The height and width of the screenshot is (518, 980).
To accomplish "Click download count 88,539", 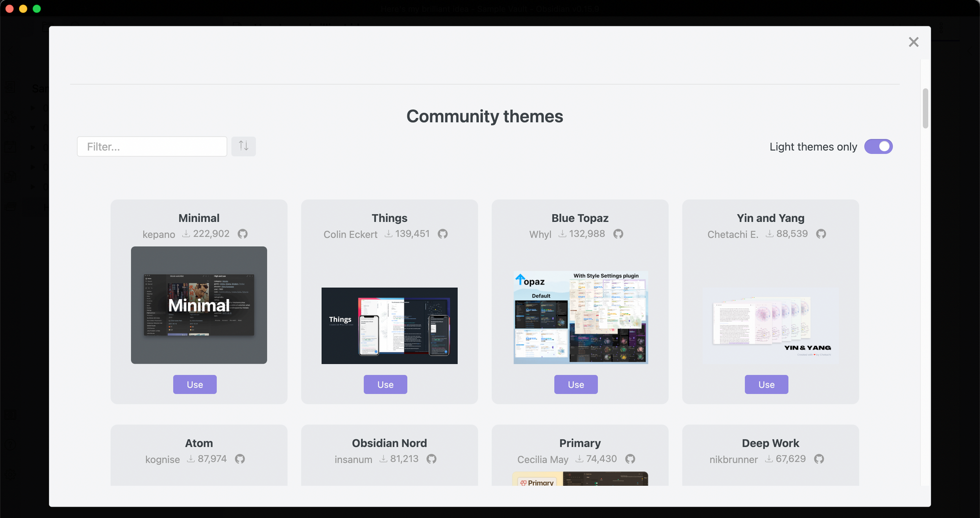I will pos(792,234).
